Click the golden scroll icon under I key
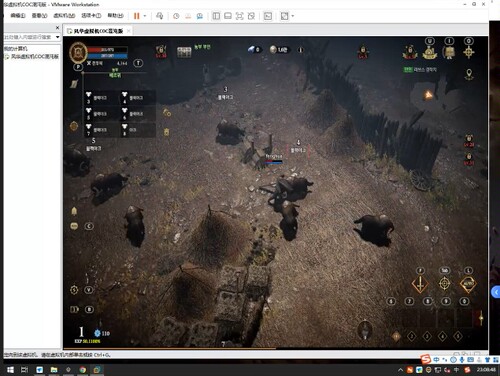Viewport: 500px width, 376px height. pyautogui.click(x=449, y=52)
